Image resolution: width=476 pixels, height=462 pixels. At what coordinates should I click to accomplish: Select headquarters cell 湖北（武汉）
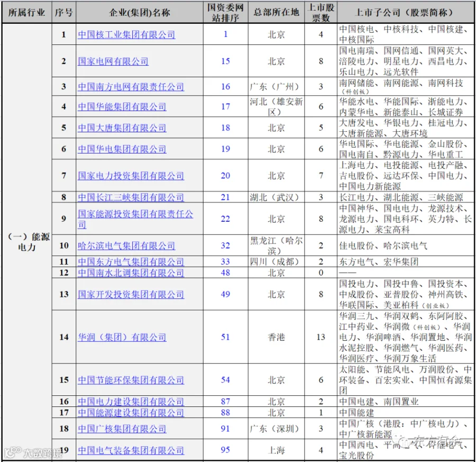276,197
